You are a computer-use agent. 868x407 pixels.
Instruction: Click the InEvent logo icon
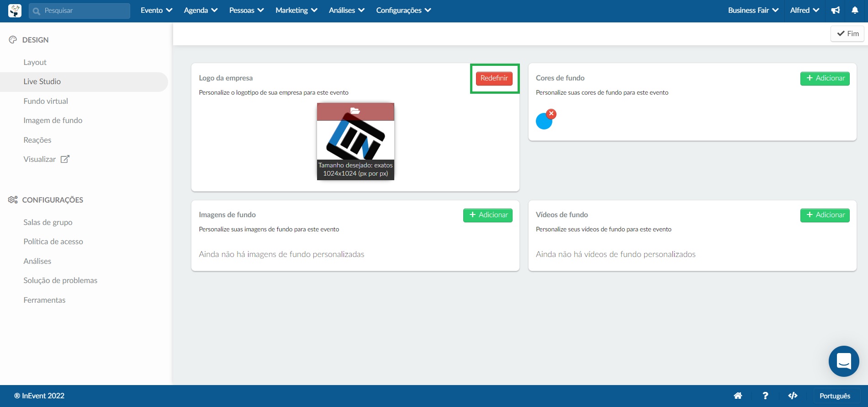(x=15, y=11)
